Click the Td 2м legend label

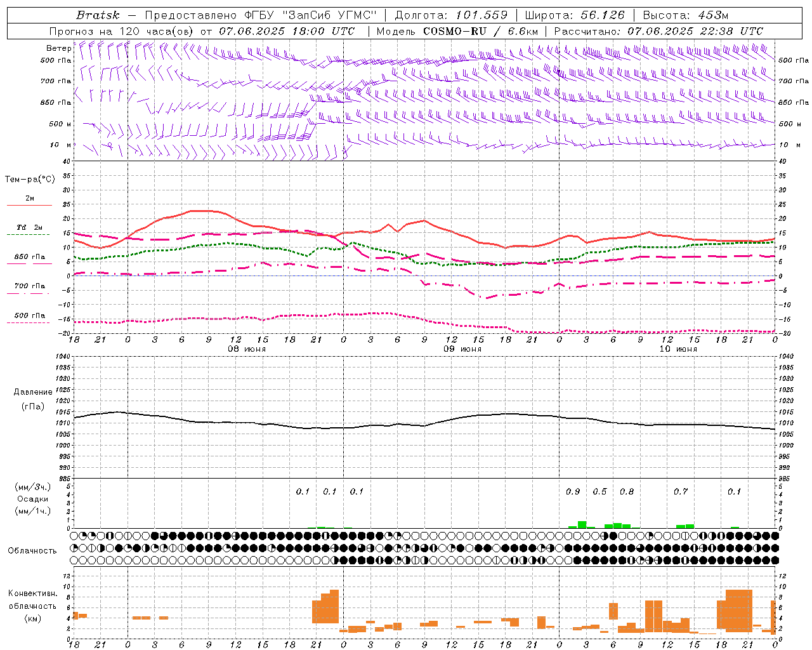click(30, 227)
